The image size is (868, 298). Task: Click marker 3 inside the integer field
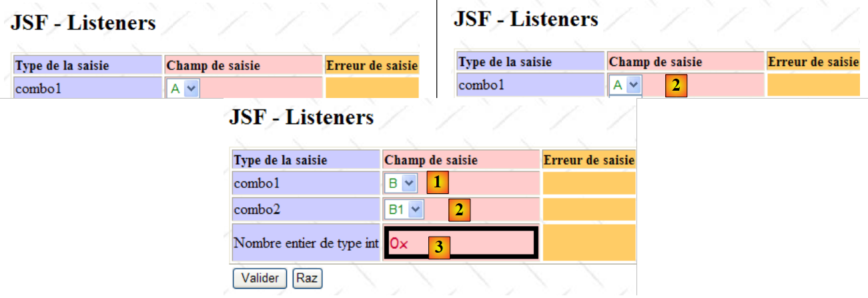pos(438,247)
